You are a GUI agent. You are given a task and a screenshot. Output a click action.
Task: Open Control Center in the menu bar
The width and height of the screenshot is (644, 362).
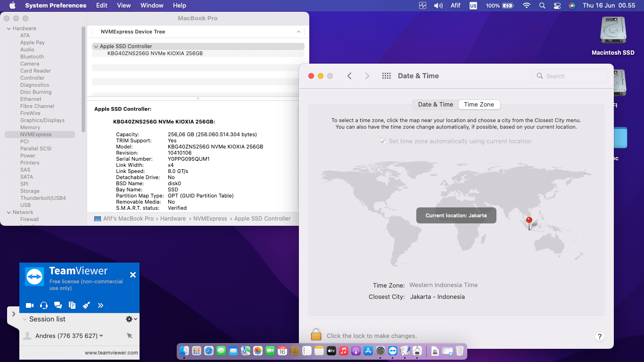click(557, 6)
